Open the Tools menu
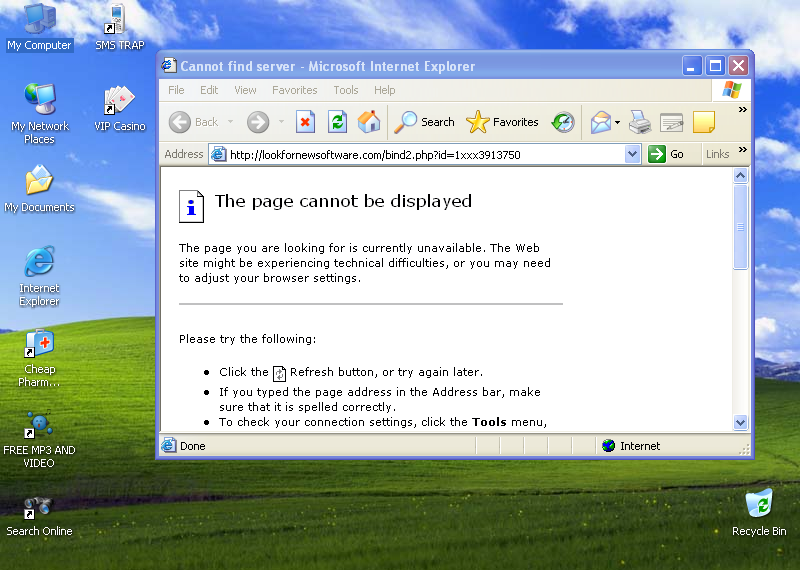The width and height of the screenshot is (800, 570). (346, 90)
